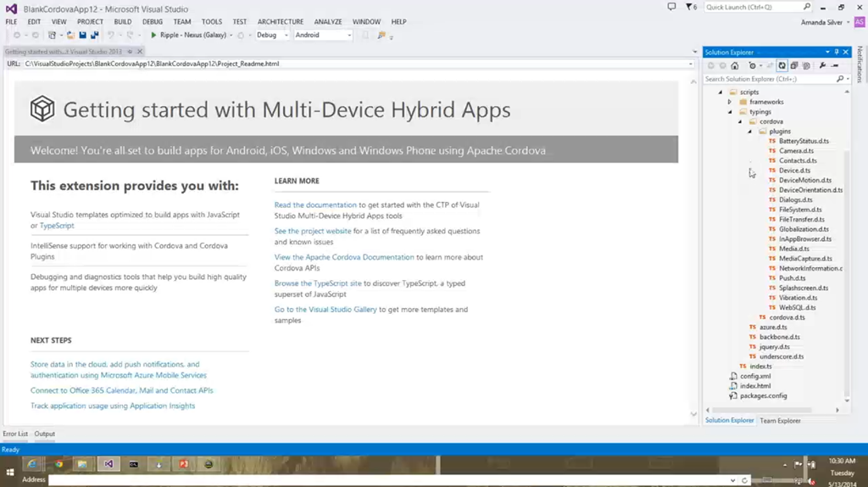
Task: Click the Preview Selected Items icon
Action: tap(835, 65)
